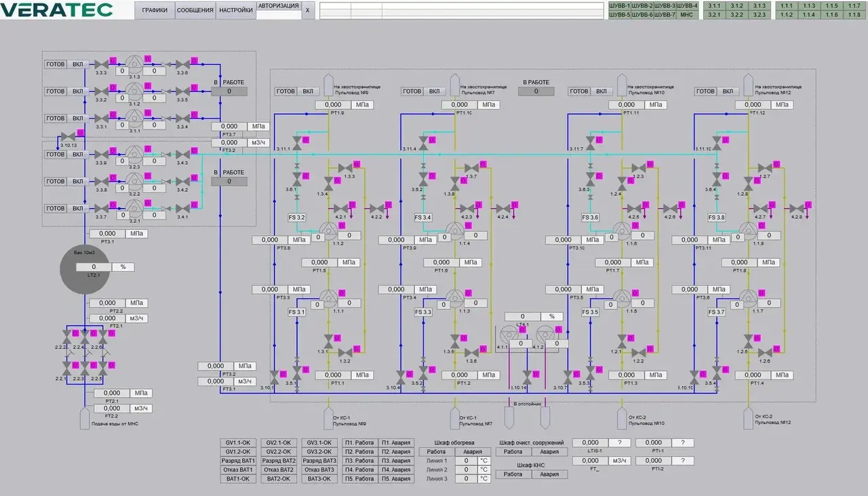Click pump 1.1.6 icon

click(x=623, y=230)
